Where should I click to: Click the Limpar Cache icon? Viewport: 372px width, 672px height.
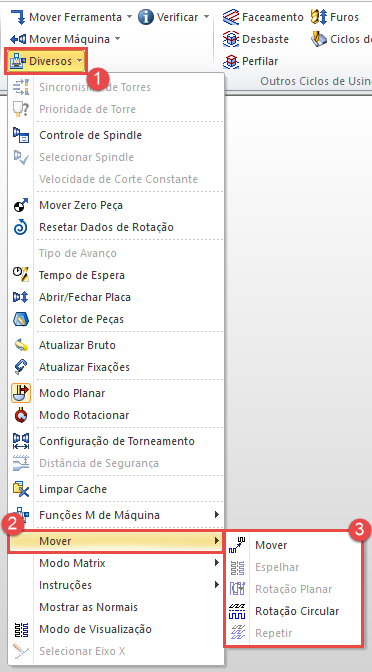[x=21, y=489]
